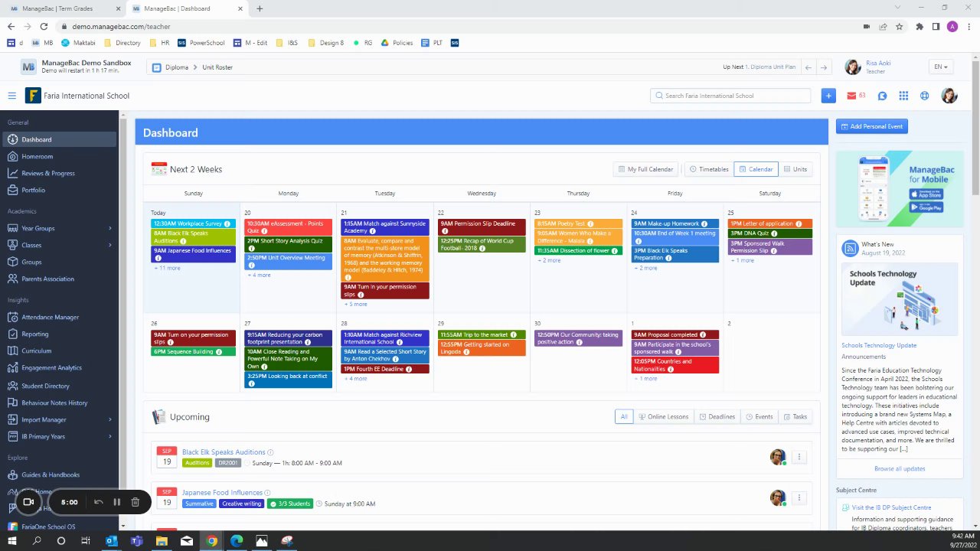Open Black Elk Speaks Auditions link
The image size is (980, 551).
coord(224,452)
